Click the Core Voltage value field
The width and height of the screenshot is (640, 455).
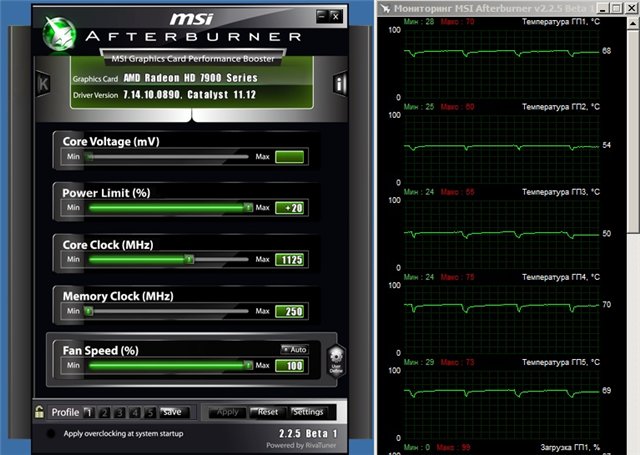coord(289,157)
